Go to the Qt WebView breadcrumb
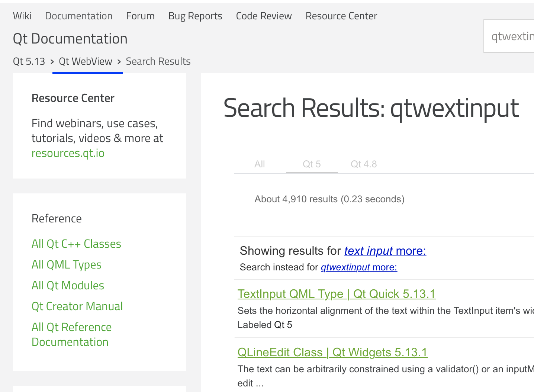 [86, 61]
